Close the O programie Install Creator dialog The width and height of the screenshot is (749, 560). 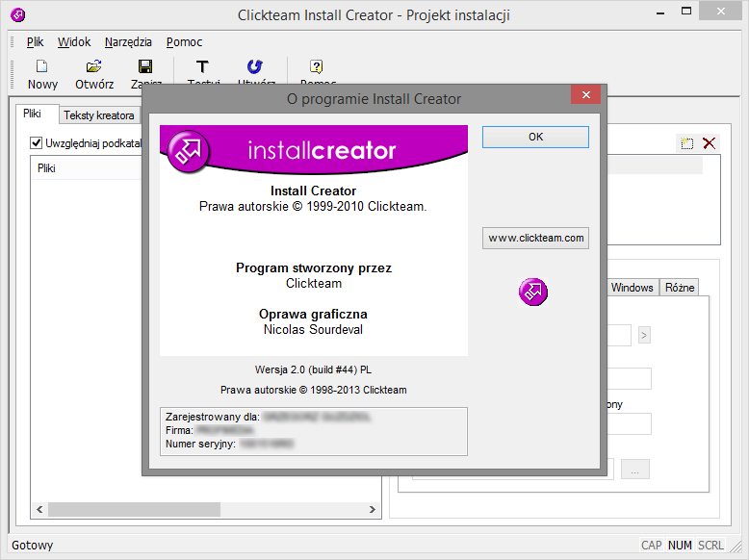(586, 94)
